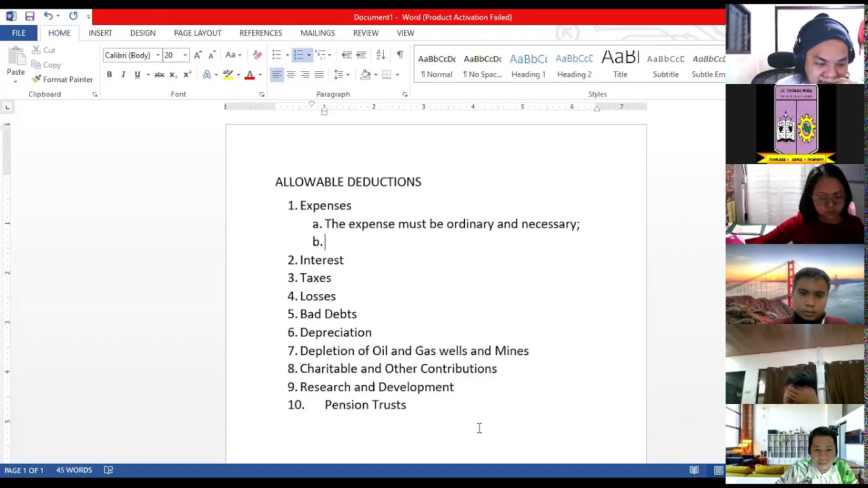Apply the Heading 1 style

528,65
